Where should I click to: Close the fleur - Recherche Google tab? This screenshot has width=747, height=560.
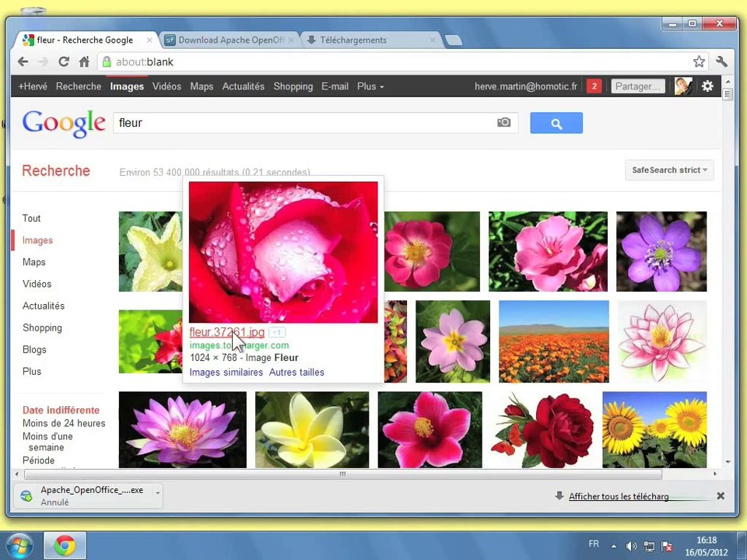click(x=149, y=40)
